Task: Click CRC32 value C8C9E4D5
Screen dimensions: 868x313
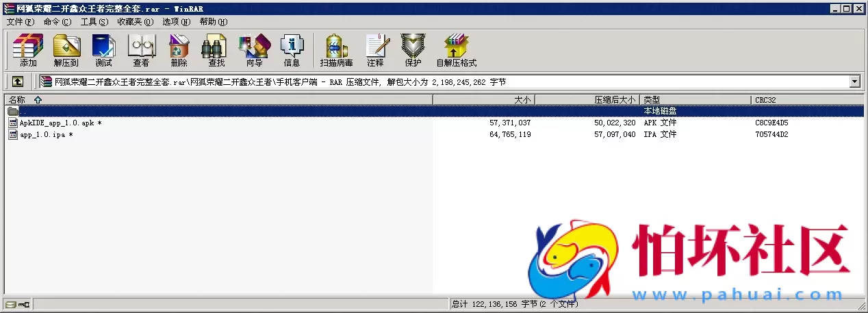Action: click(x=771, y=123)
